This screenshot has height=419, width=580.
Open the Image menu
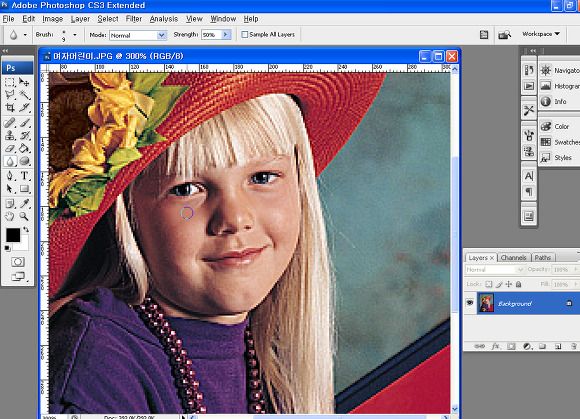coord(53,19)
